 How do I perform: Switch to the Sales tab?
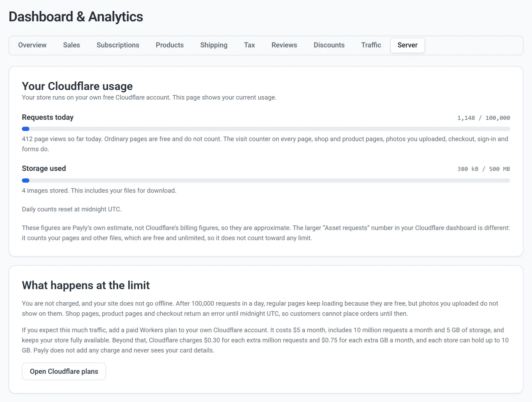tap(71, 45)
